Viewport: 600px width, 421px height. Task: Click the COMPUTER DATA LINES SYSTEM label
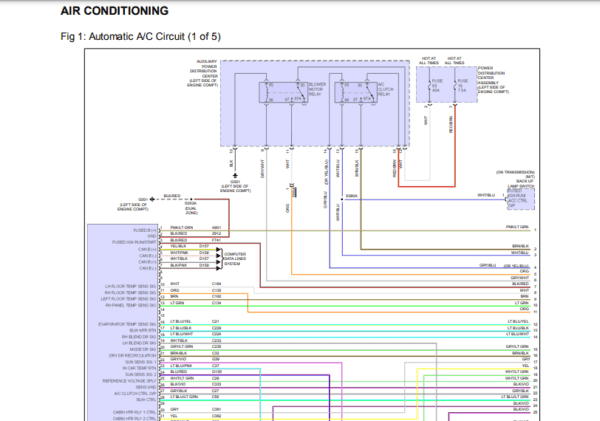(x=235, y=259)
